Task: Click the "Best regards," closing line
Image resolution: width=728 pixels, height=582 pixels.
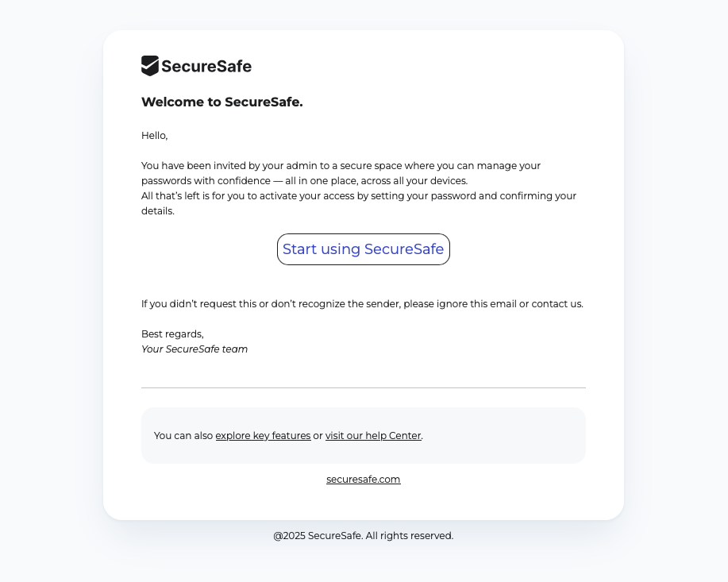Action: tap(172, 334)
